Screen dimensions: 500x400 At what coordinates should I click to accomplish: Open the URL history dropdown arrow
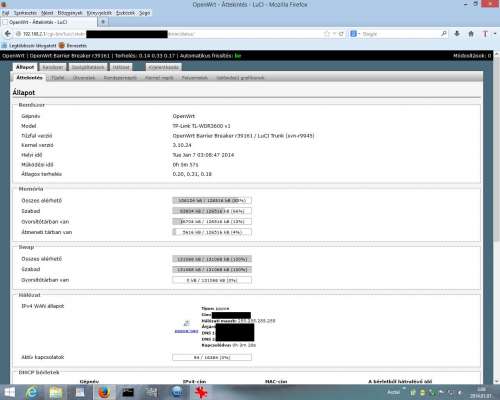tap(335, 34)
